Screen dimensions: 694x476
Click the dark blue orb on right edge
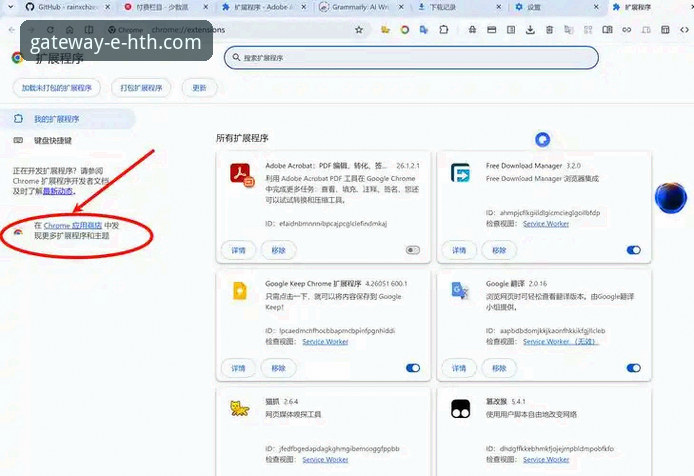pos(671,197)
